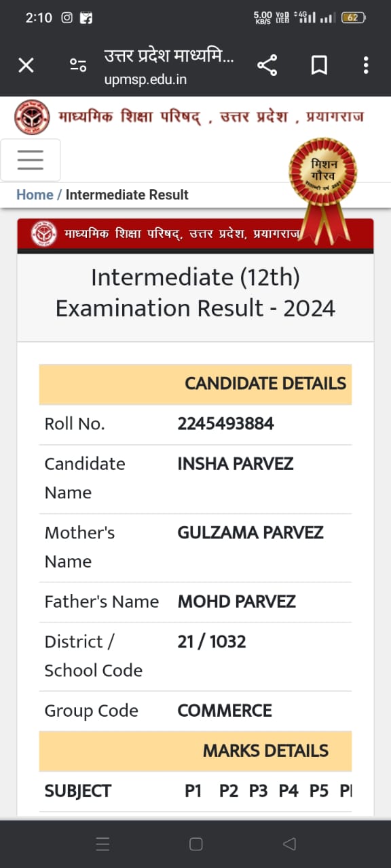Tap the Android home button
This screenshot has height=868, width=391.
pos(196,844)
